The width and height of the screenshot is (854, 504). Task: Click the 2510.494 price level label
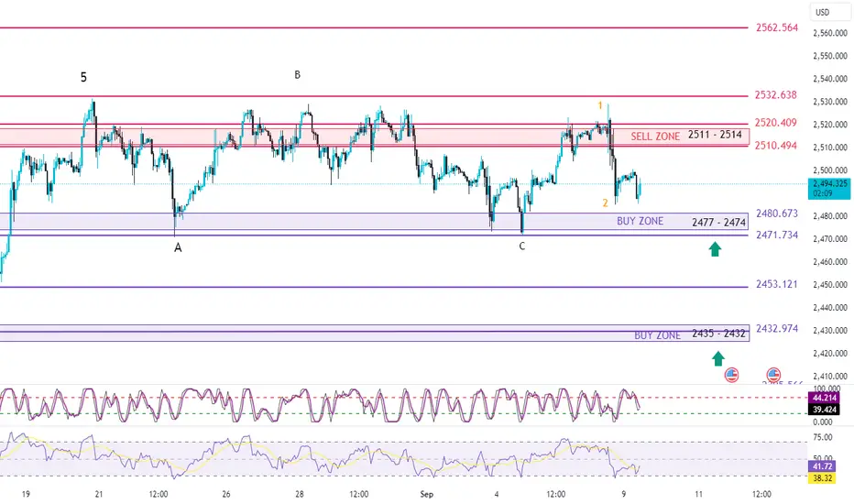pyautogui.click(x=775, y=146)
